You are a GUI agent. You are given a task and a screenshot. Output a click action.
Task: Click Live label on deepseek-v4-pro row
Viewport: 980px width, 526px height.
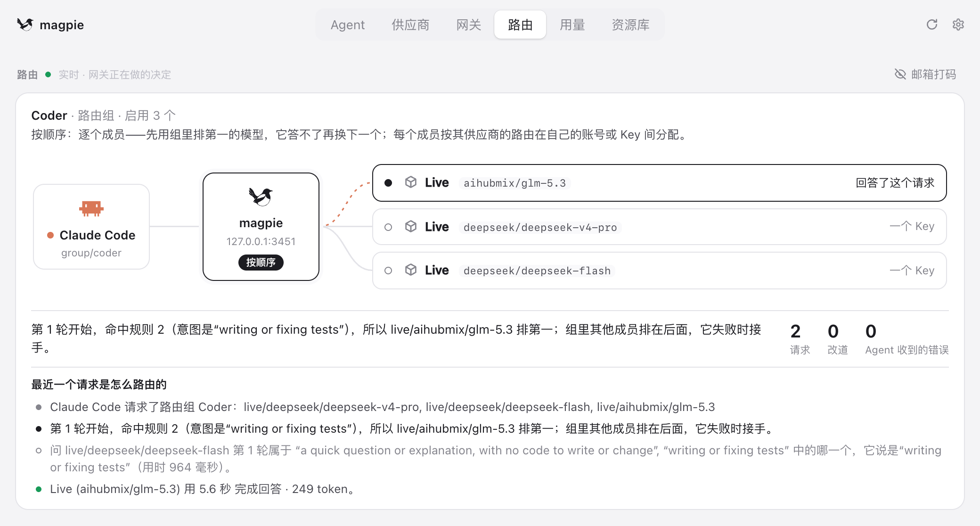pyautogui.click(x=437, y=227)
